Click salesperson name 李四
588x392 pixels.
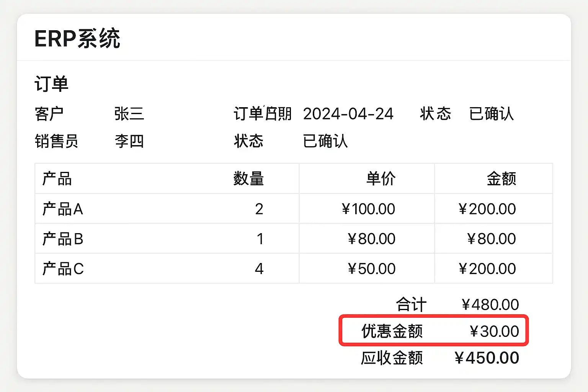(x=129, y=141)
